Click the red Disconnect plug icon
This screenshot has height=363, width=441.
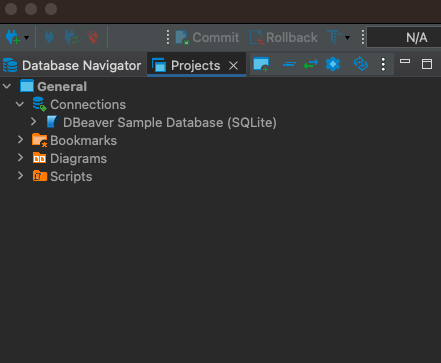[x=93, y=37]
